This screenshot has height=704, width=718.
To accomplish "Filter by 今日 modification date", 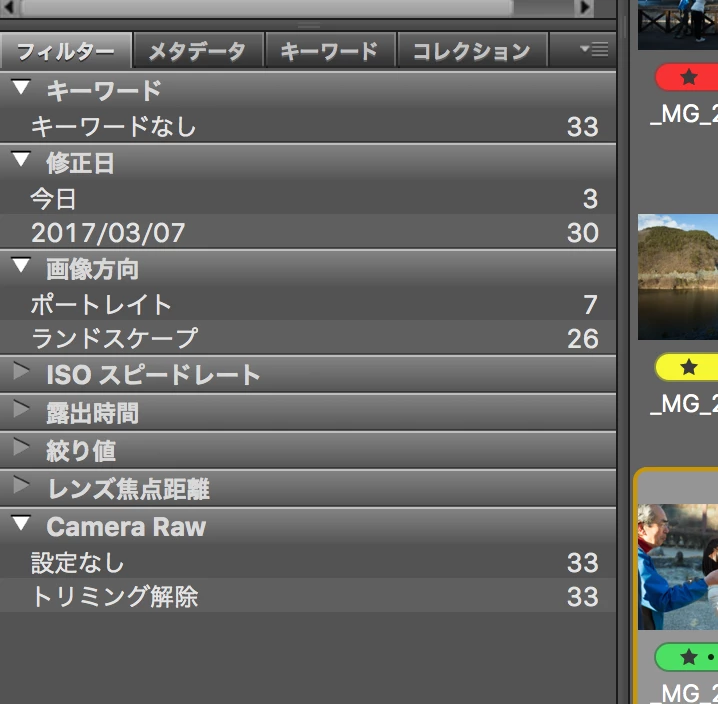I will pyautogui.click(x=308, y=199).
